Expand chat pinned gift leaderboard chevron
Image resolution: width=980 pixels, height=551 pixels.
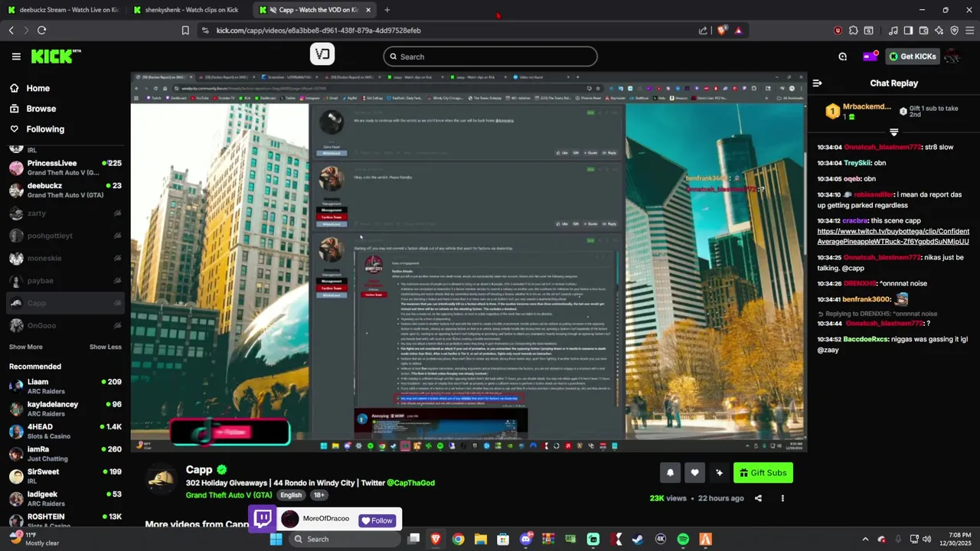893,132
